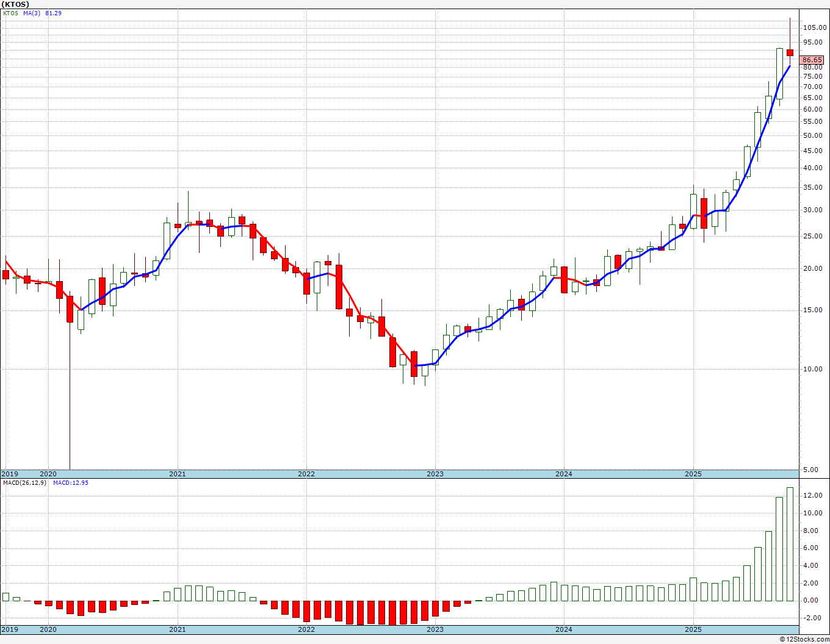Viewport: 830px width, 644px height.
Task: Click the 30.00 price axis label
Action: tap(814, 210)
